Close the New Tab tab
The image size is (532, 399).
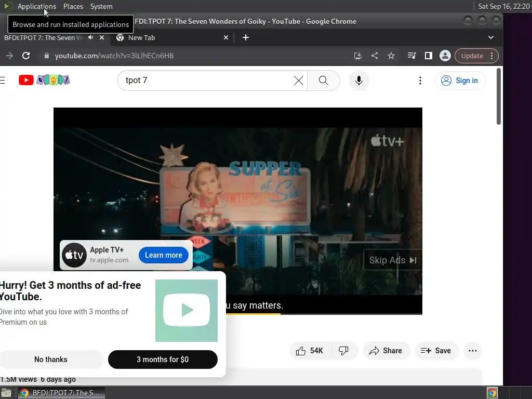[226, 37]
